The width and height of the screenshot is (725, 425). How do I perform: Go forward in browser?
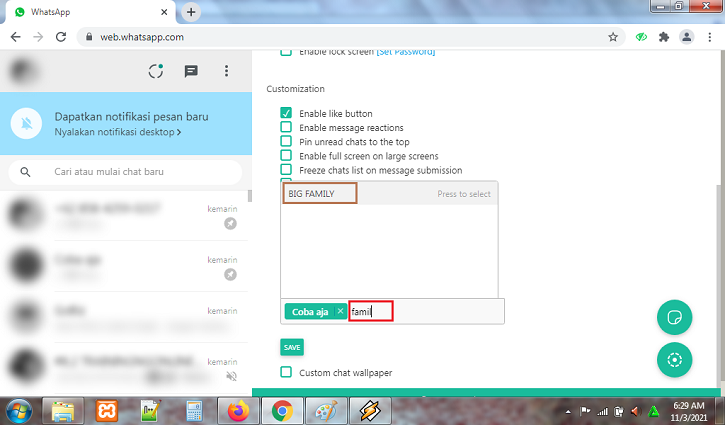click(x=38, y=37)
